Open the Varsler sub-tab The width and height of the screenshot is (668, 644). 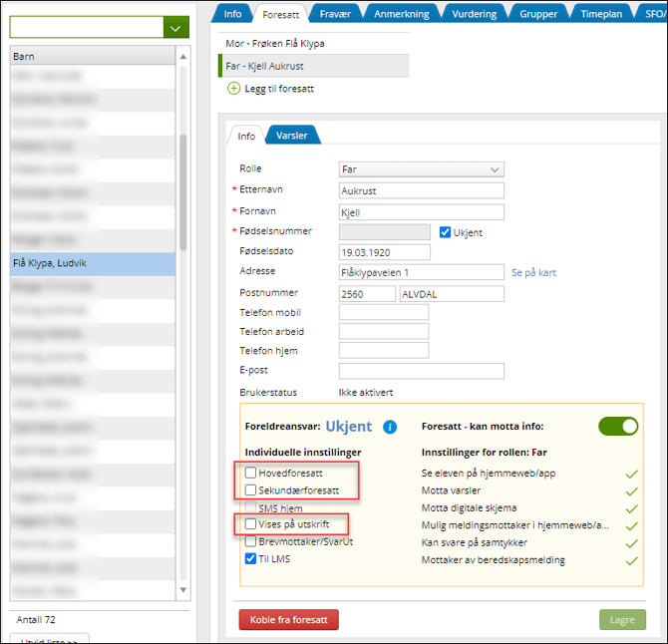292,136
